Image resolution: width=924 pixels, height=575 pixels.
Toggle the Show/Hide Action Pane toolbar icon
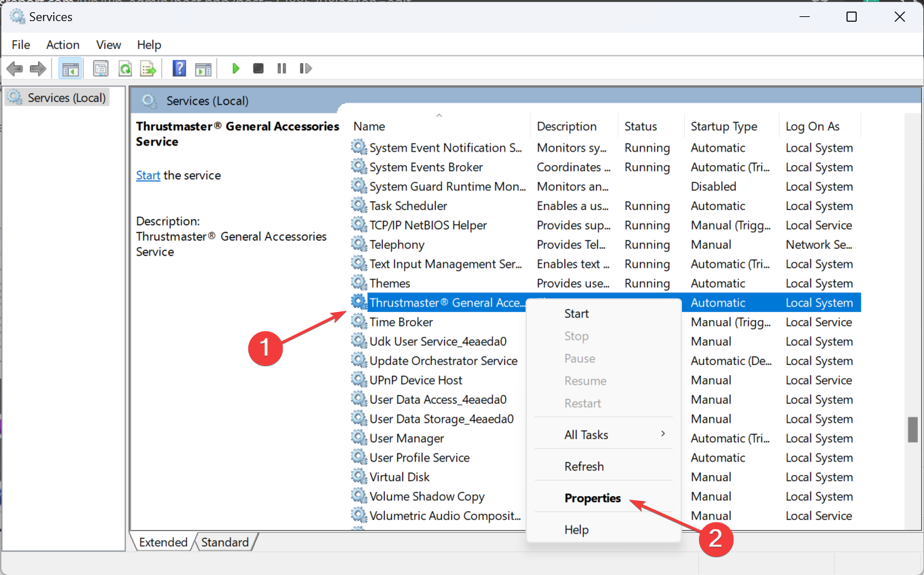pyautogui.click(x=203, y=69)
